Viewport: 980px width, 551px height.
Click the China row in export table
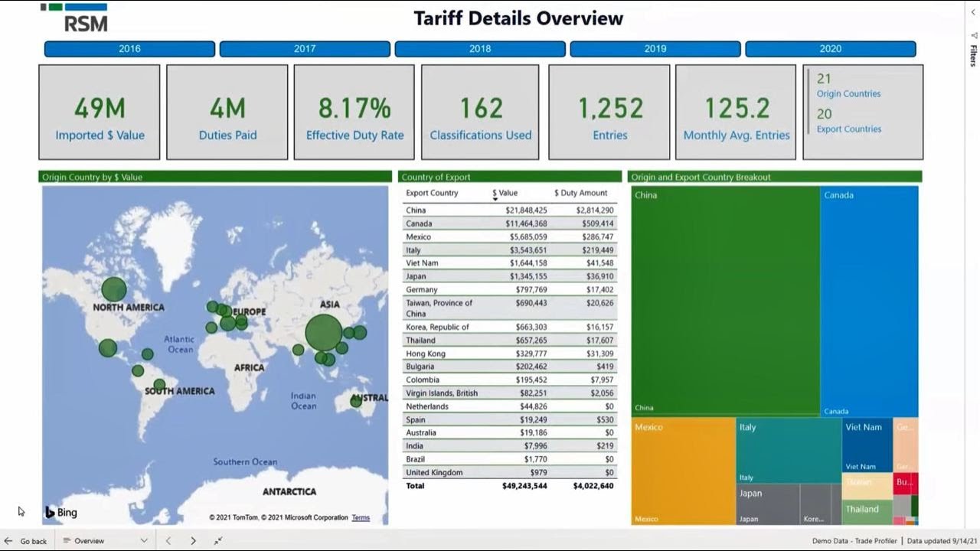[510, 210]
